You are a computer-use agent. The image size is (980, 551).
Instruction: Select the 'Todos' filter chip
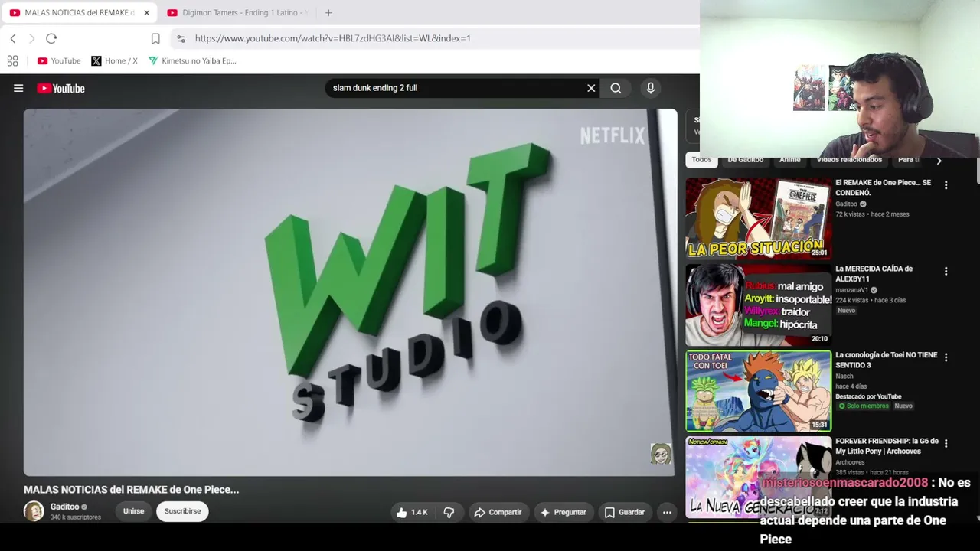[701, 160]
